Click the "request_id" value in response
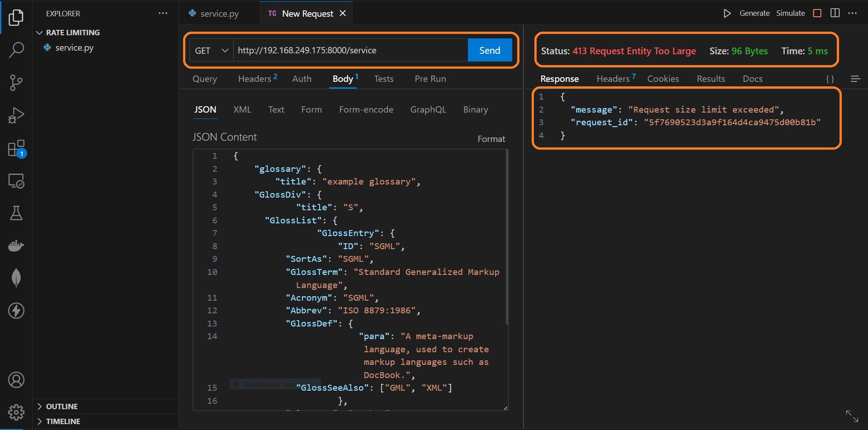The height and width of the screenshot is (430, 868). click(732, 122)
